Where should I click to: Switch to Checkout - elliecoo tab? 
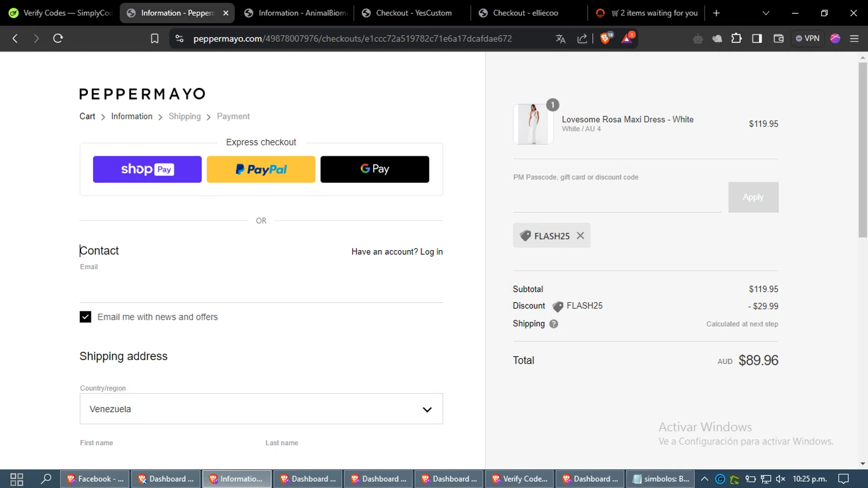[x=529, y=13]
